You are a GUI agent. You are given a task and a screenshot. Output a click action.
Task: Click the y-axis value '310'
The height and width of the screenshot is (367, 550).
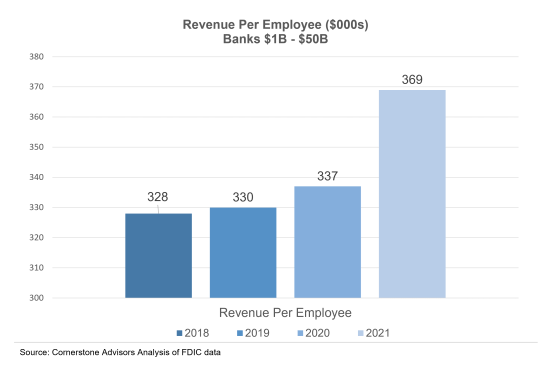coord(36,268)
